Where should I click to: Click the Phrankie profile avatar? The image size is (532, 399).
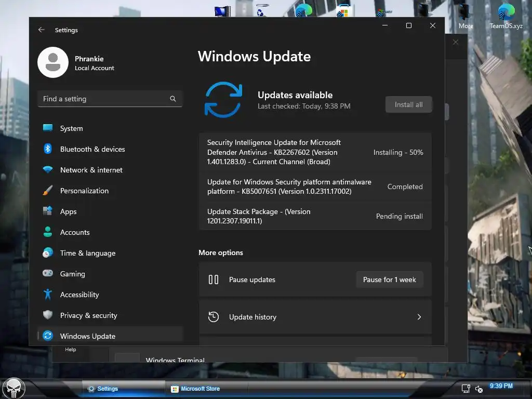point(53,62)
